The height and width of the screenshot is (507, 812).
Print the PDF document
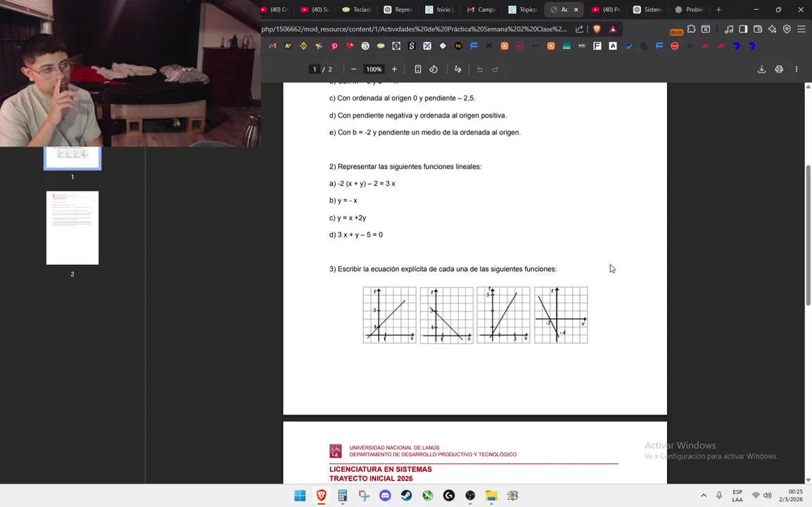pyautogui.click(x=779, y=70)
